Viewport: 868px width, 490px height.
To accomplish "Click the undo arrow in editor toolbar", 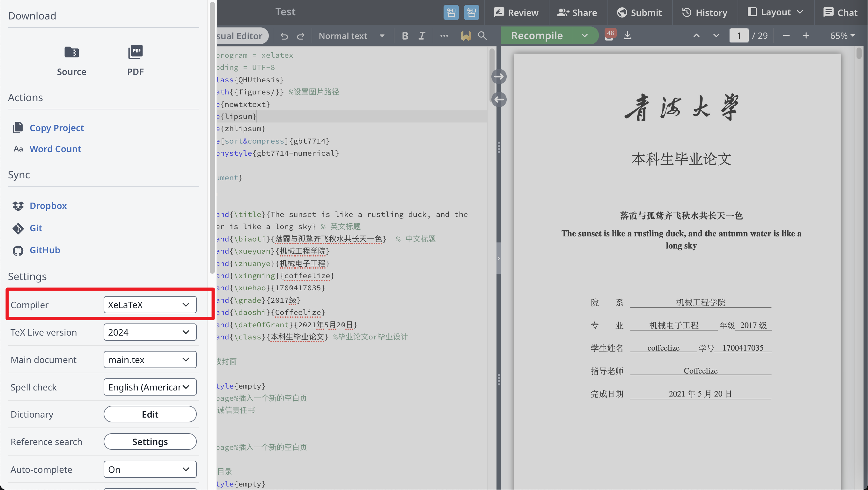I will pos(284,36).
